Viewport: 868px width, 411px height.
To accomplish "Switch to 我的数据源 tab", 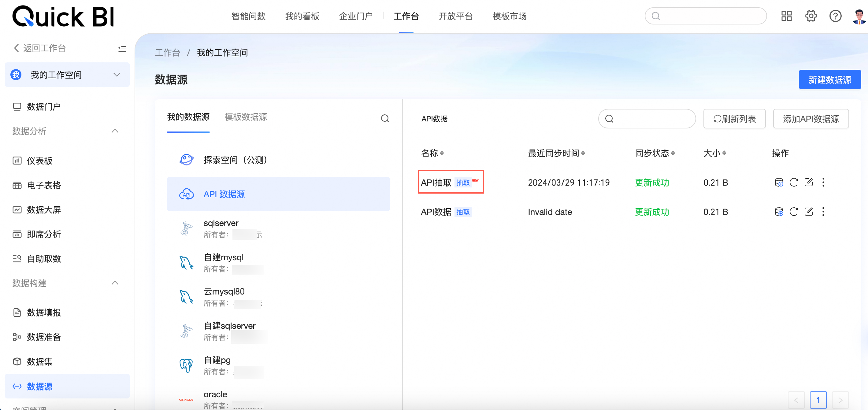I will coord(188,117).
